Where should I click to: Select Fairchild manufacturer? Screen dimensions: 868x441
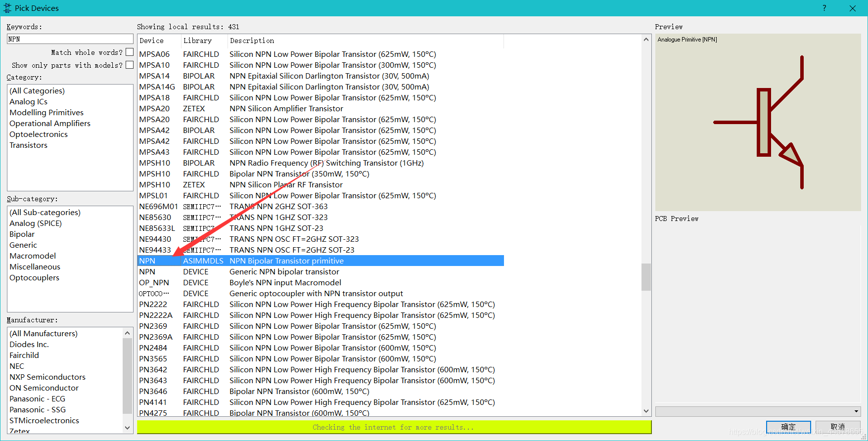pyautogui.click(x=24, y=355)
